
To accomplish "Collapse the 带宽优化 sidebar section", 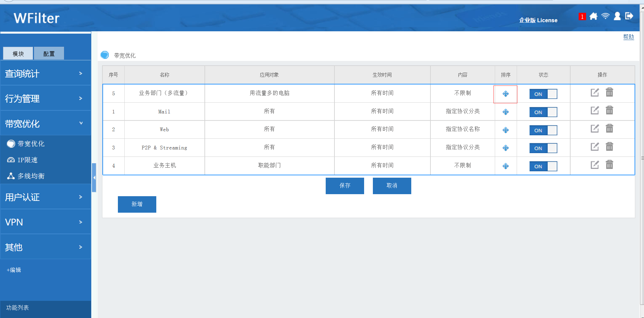I will point(45,123).
